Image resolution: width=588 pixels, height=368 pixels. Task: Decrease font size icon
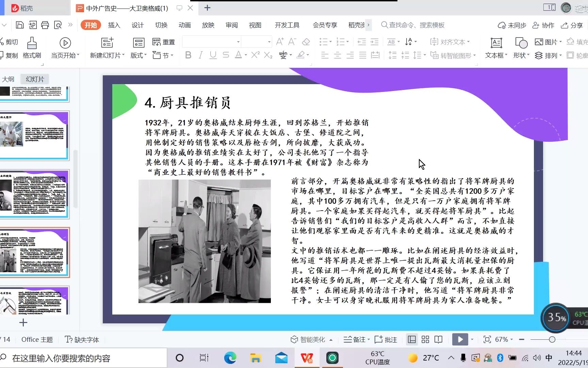292,42
